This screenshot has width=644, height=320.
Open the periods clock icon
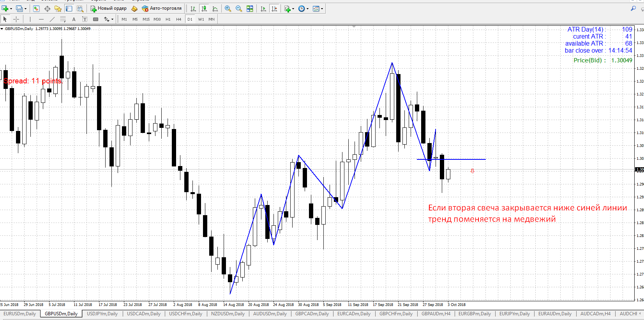point(302,8)
